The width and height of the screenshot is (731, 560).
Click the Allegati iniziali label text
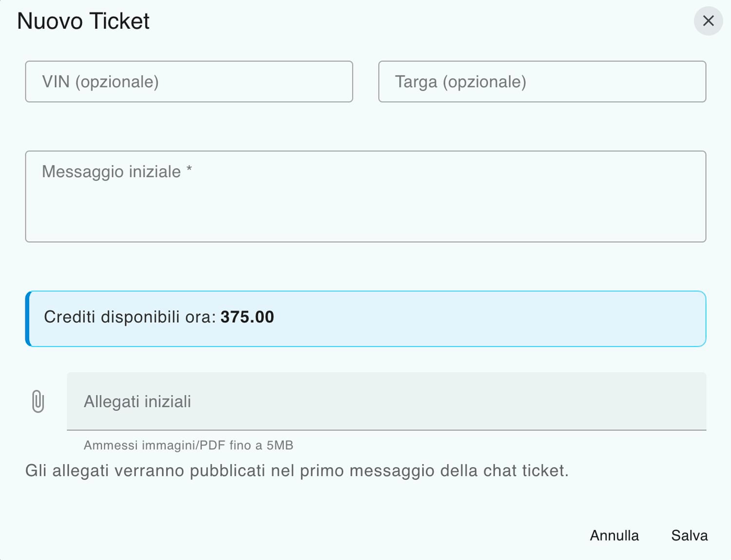tap(137, 402)
